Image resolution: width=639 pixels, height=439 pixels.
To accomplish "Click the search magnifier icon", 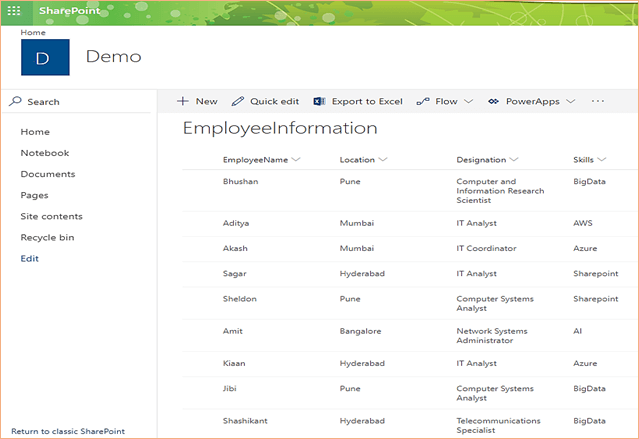I will [x=15, y=101].
